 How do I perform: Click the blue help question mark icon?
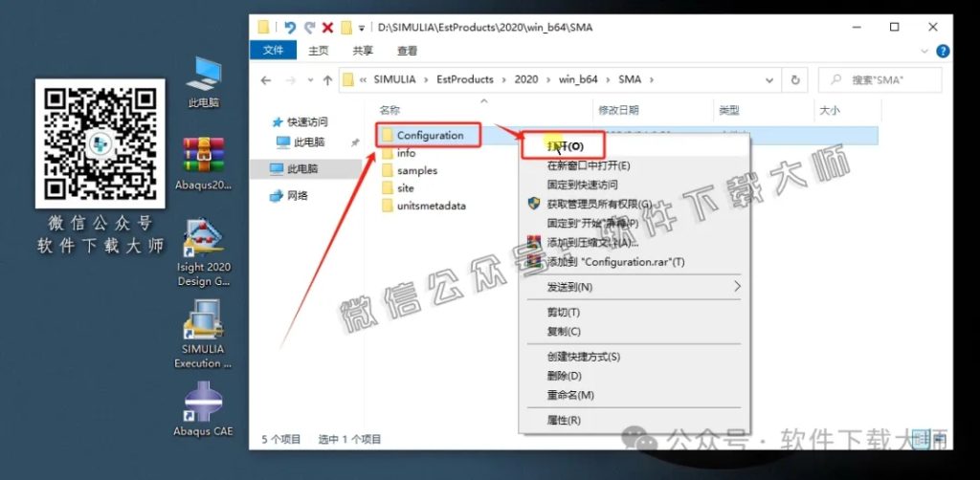coord(943,52)
